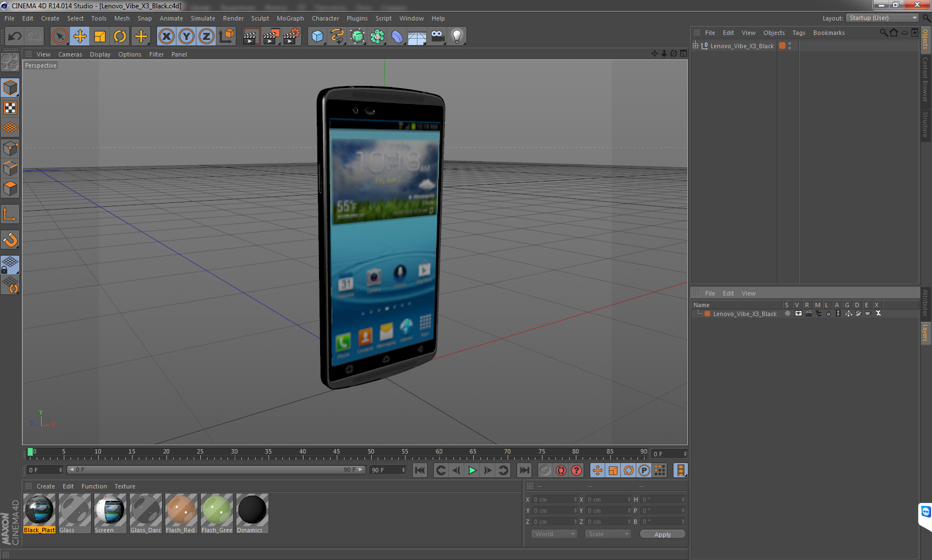The width and height of the screenshot is (932, 560).
Task: Click the Make Editable icon
Action: (x=10, y=62)
